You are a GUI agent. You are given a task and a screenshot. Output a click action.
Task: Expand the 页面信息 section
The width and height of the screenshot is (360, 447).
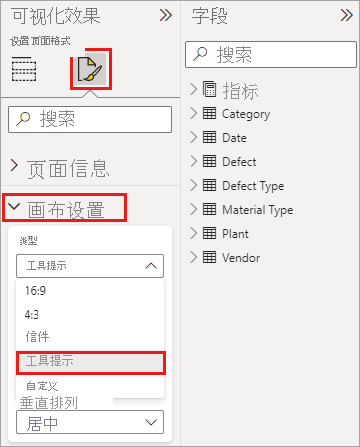click(14, 165)
